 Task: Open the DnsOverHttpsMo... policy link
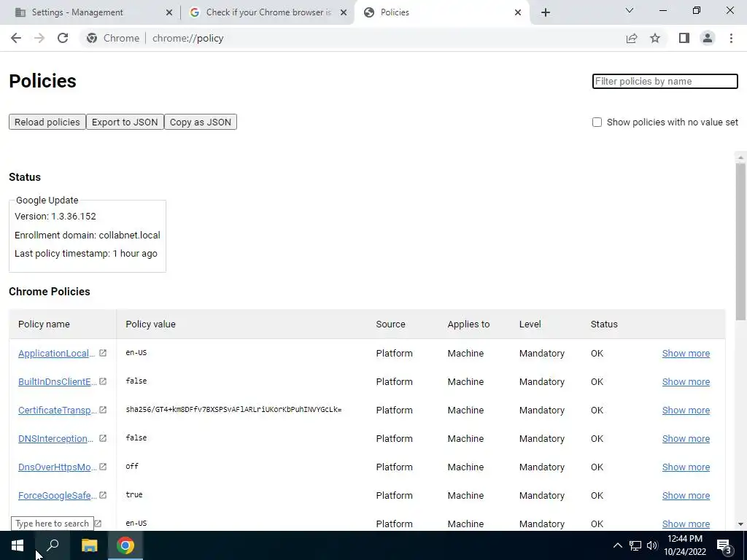click(x=57, y=467)
